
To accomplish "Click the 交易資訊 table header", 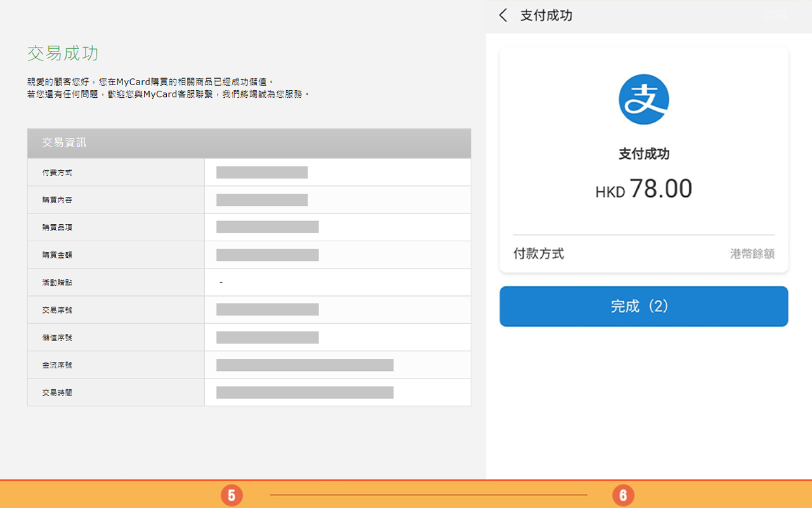I will 249,143.
